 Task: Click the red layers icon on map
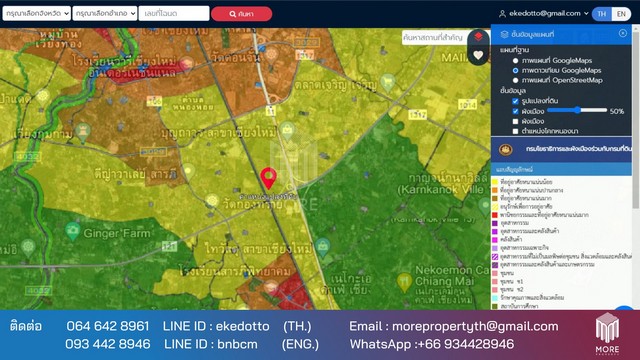coord(478,37)
